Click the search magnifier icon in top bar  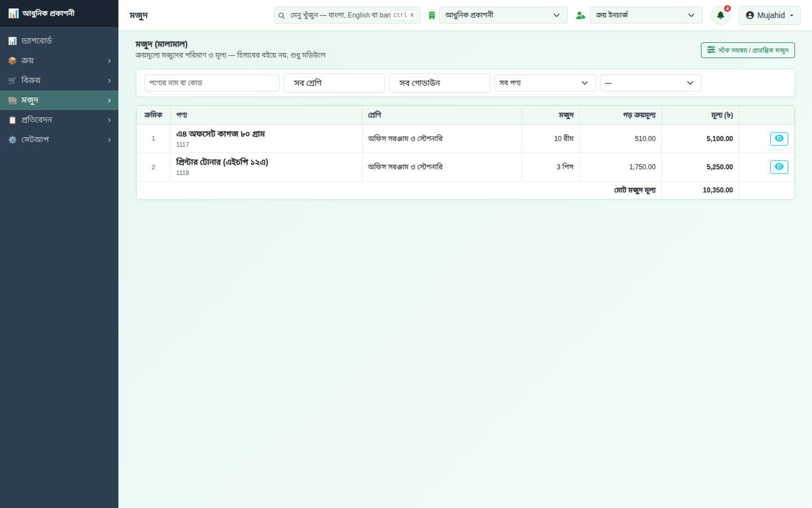coord(281,15)
